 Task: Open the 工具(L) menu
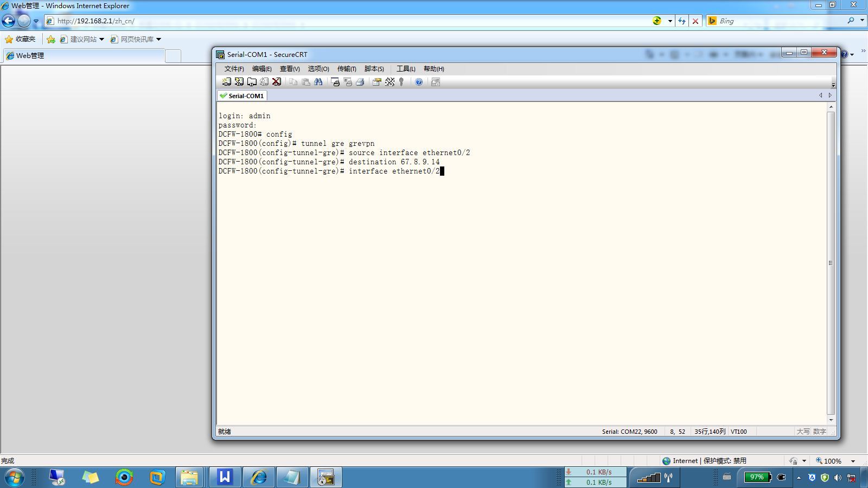coord(406,69)
